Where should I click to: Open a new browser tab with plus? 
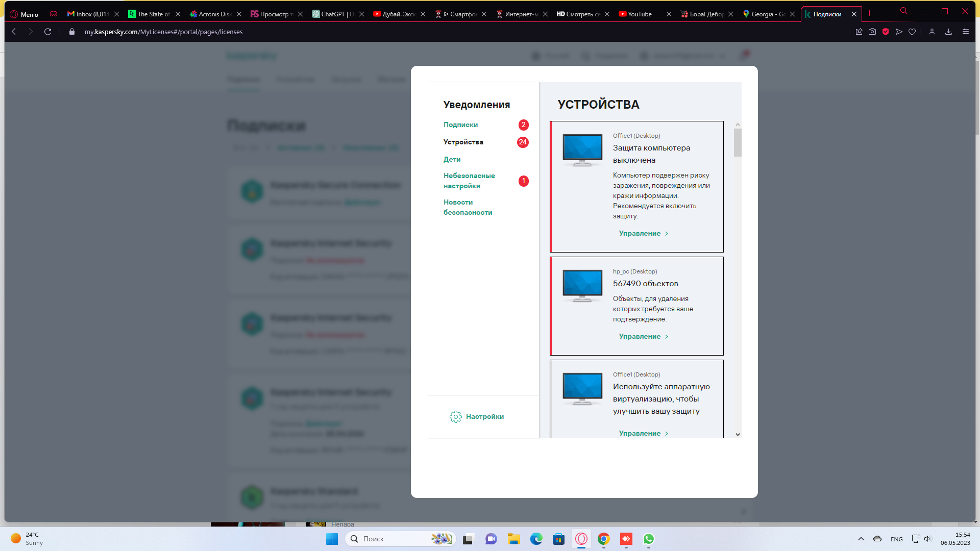869,14
